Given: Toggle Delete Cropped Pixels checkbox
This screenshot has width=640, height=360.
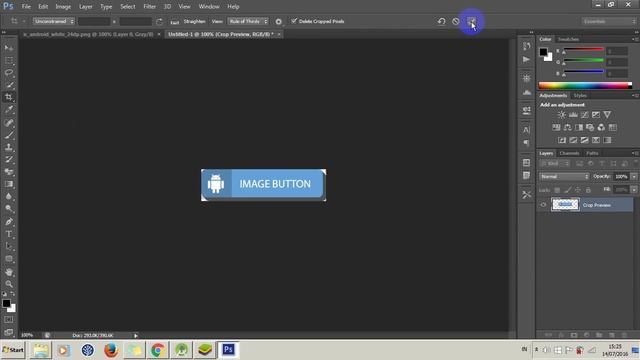Looking at the screenshot, I should (294, 21).
